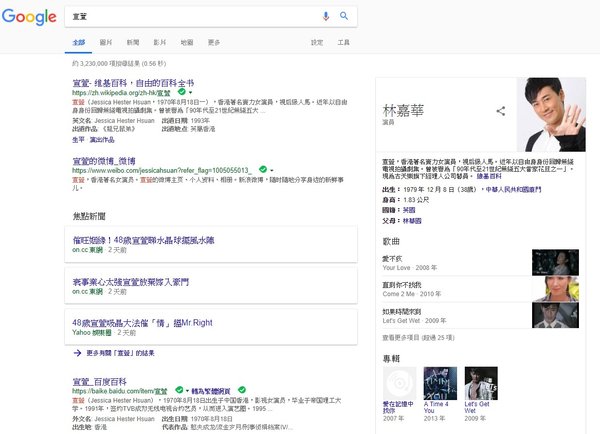The image size is (600, 434).
Task: Open the 更多 search category menu
Action: (214, 43)
